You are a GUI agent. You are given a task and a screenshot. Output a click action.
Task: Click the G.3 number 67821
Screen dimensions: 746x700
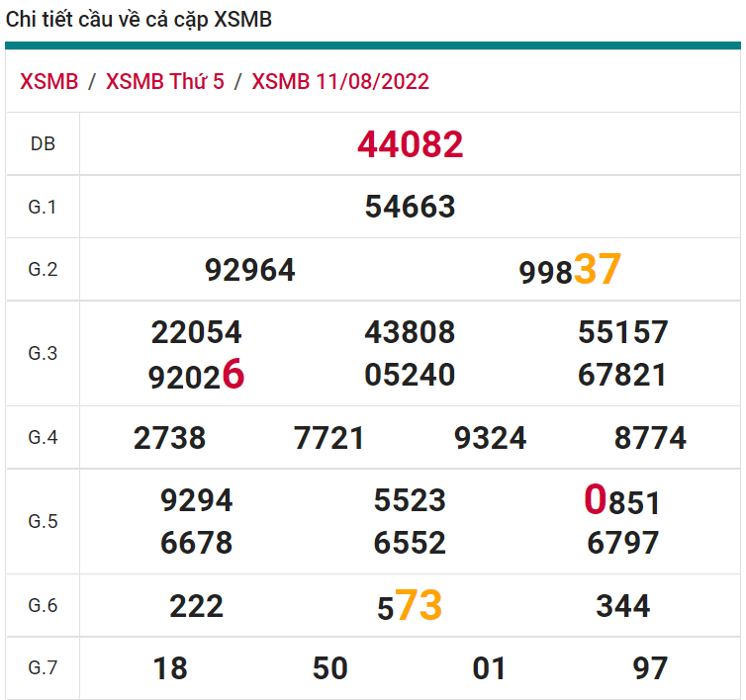tap(622, 376)
